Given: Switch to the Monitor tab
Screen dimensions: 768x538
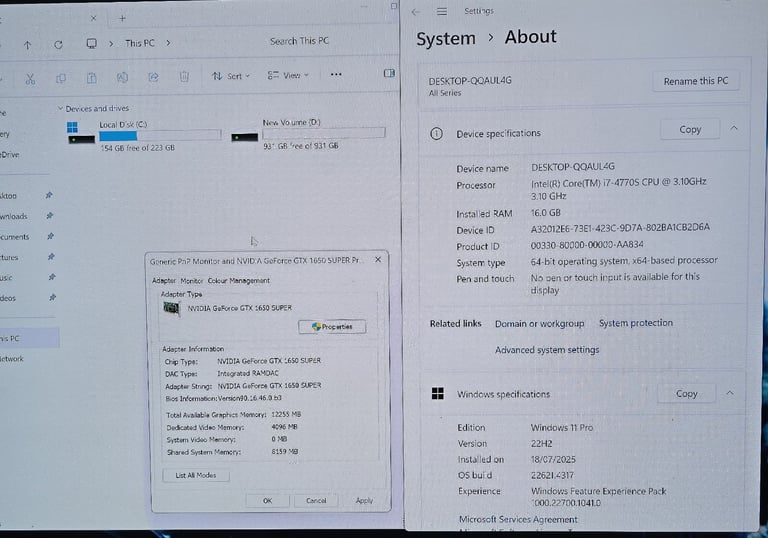Looking at the screenshot, I should [192, 281].
